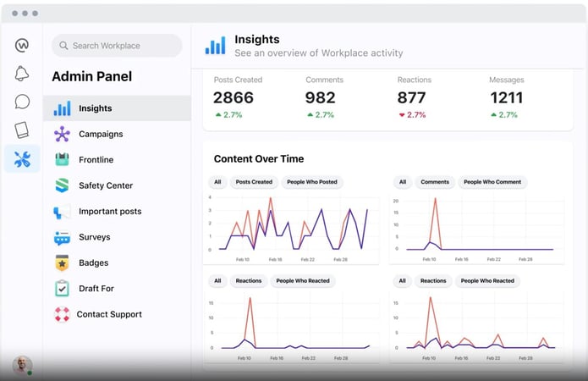Click the Admin Panel heading
The height and width of the screenshot is (381, 588).
(92, 76)
